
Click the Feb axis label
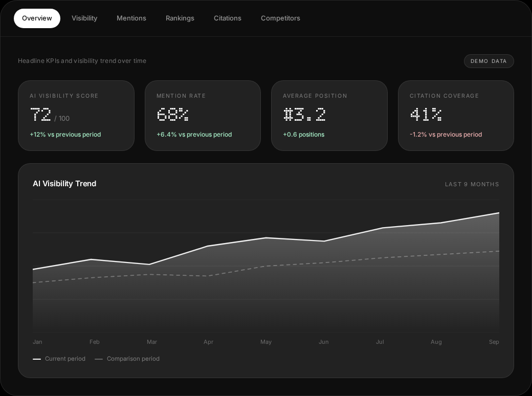tap(94, 342)
